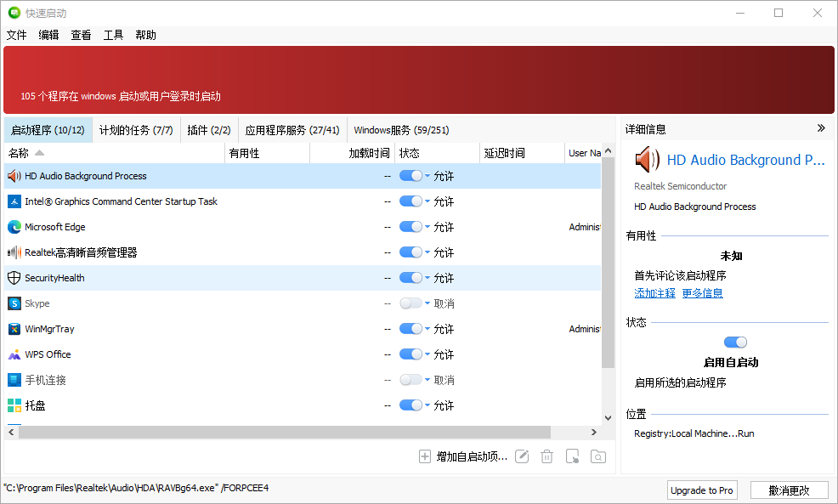Click the WPS Office icon

(14, 354)
